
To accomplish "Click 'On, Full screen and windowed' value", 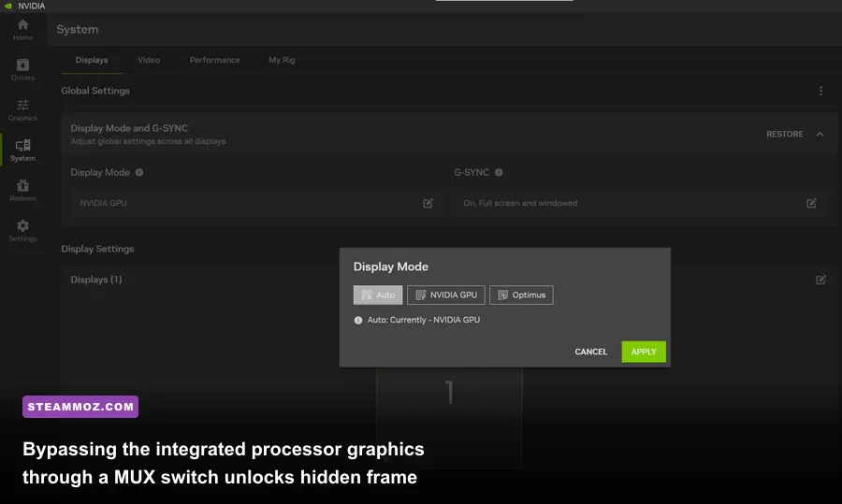I will (520, 203).
